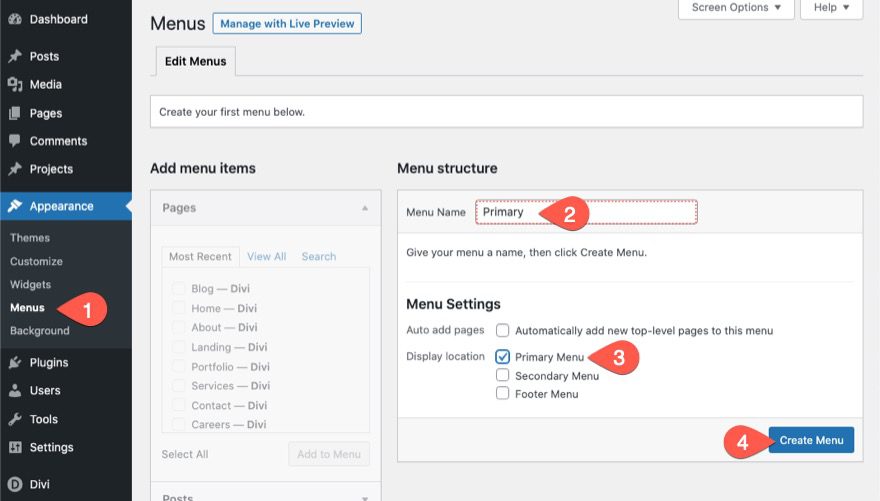The height and width of the screenshot is (501, 880).
Task: Uncheck the Primary Menu display location
Action: [503, 357]
